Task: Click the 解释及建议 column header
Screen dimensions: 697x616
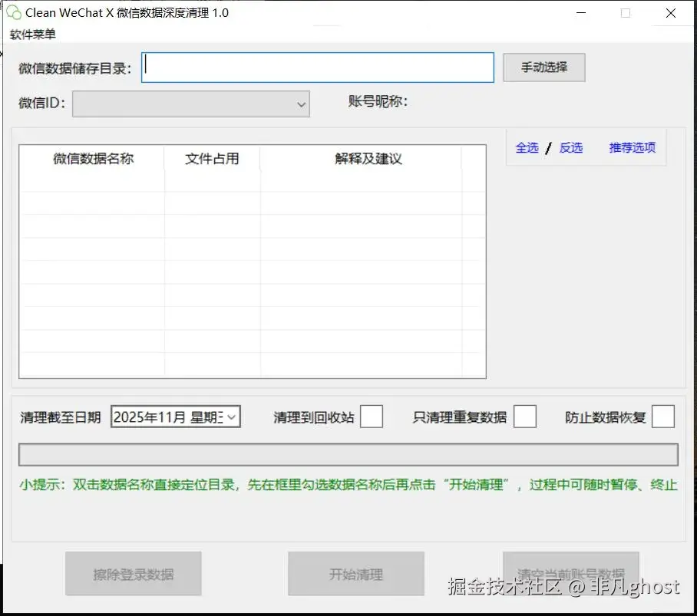Action: coord(368,159)
